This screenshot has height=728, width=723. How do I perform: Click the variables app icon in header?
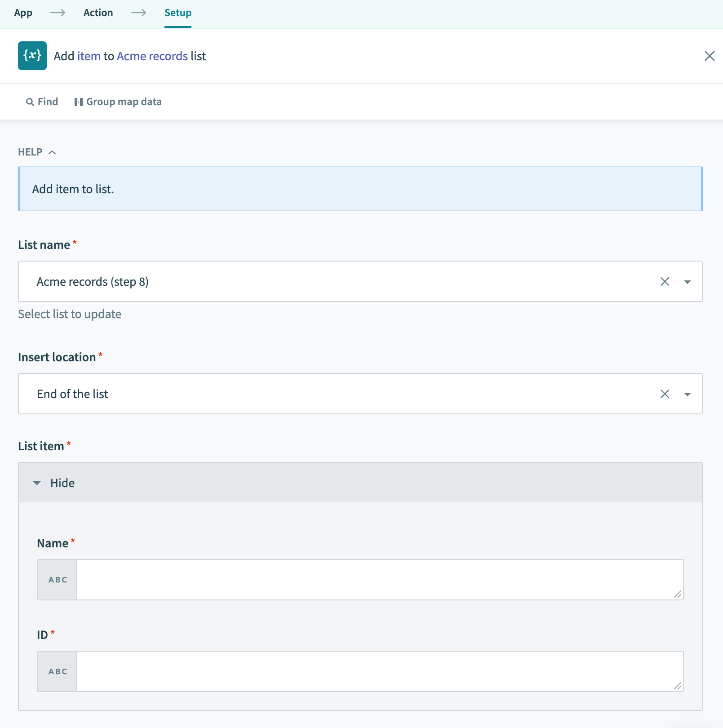(32, 56)
